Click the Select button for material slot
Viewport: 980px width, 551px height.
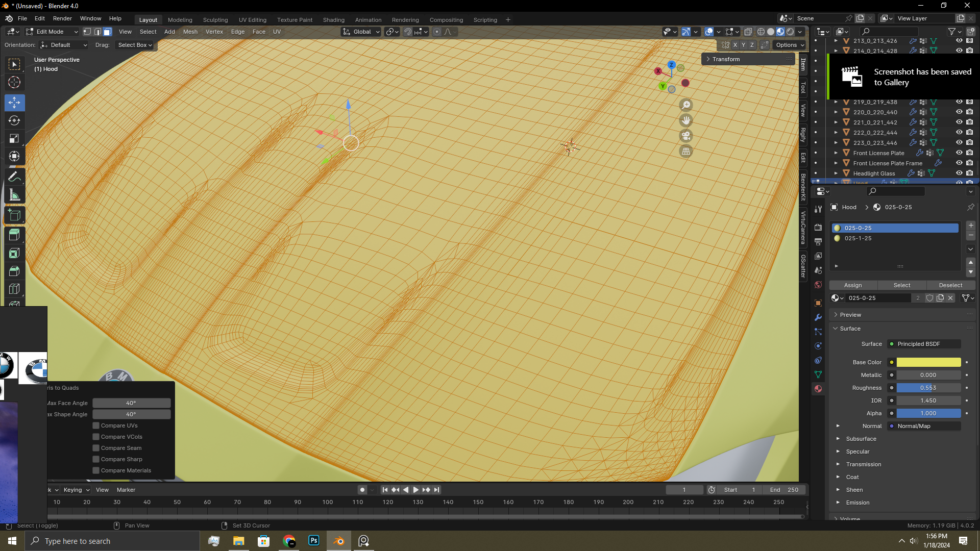point(901,285)
